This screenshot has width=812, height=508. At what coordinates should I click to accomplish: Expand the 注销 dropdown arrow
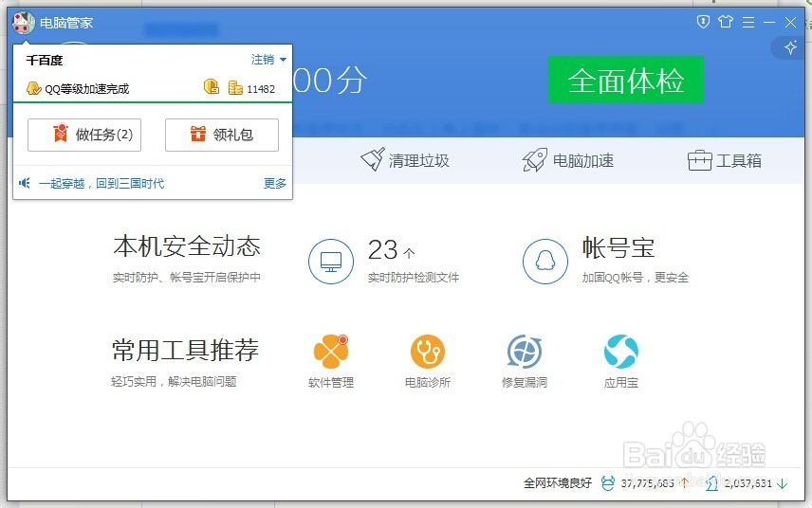283,60
